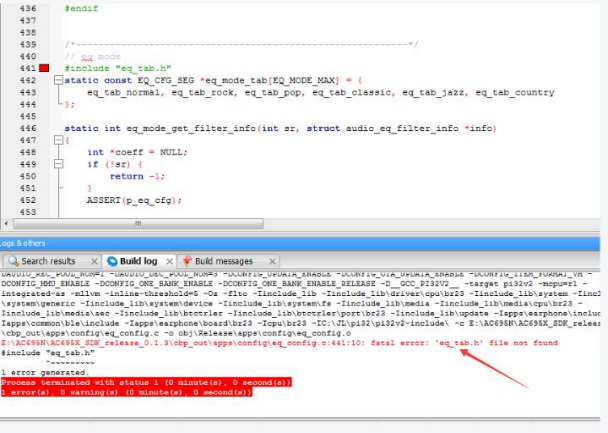The image size is (608, 433).
Task: Click the '// eq mode' comment on line 440
Action: pos(93,57)
